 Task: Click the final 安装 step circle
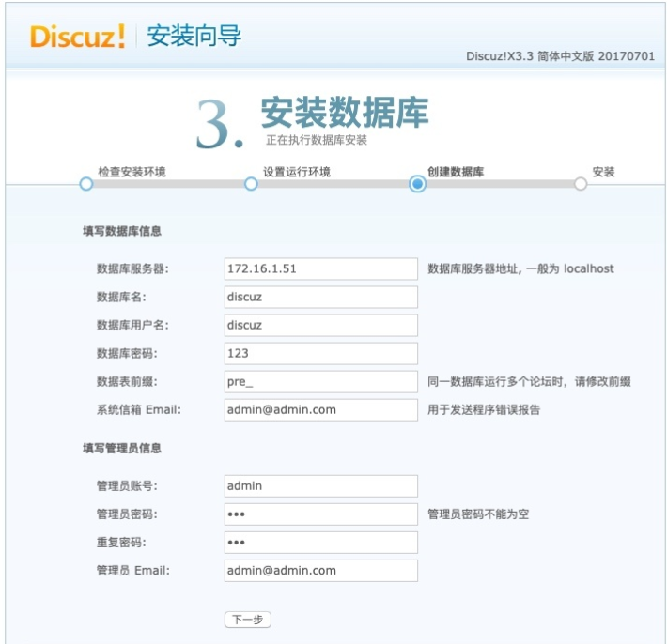click(x=581, y=184)
